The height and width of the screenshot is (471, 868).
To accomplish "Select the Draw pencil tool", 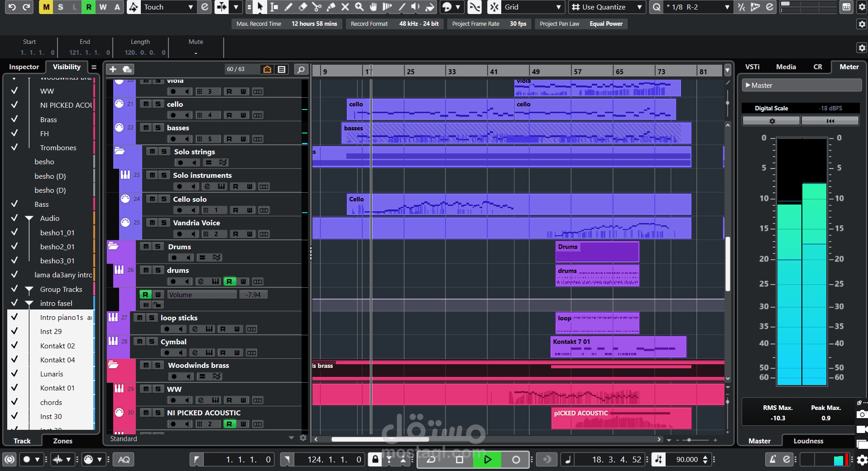I will pyautogui.click(x=288, y=7).
